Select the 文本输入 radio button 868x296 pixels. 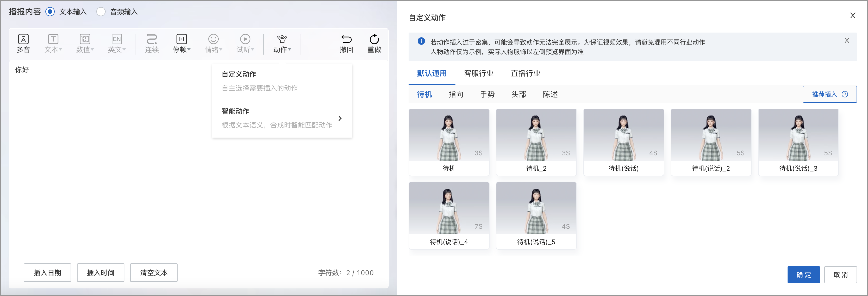point(50,12)
